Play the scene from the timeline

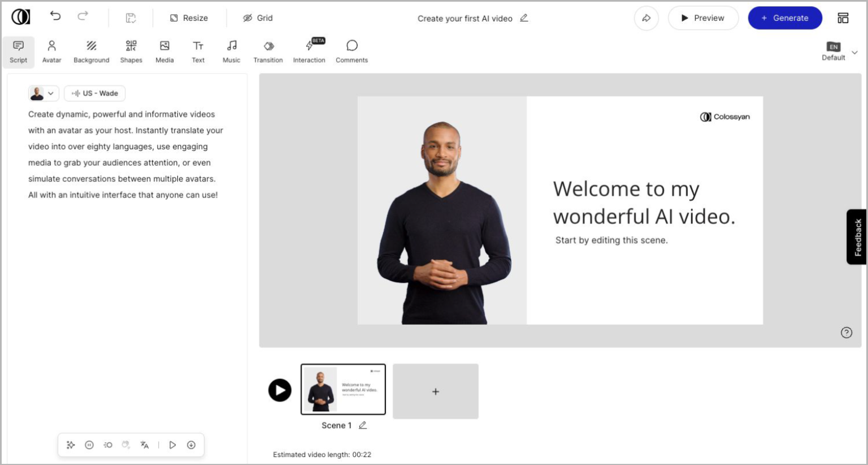tap(280, 390)
